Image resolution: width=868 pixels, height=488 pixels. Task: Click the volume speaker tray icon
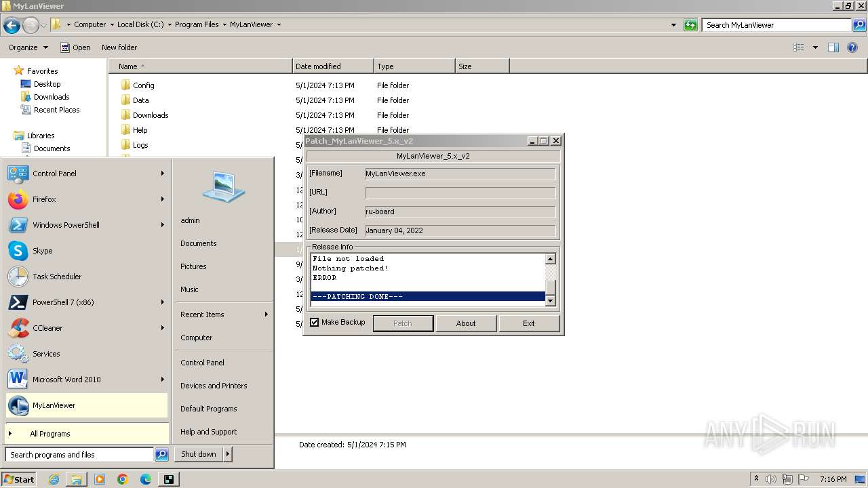pyautogui.click(x=771, y=479)
